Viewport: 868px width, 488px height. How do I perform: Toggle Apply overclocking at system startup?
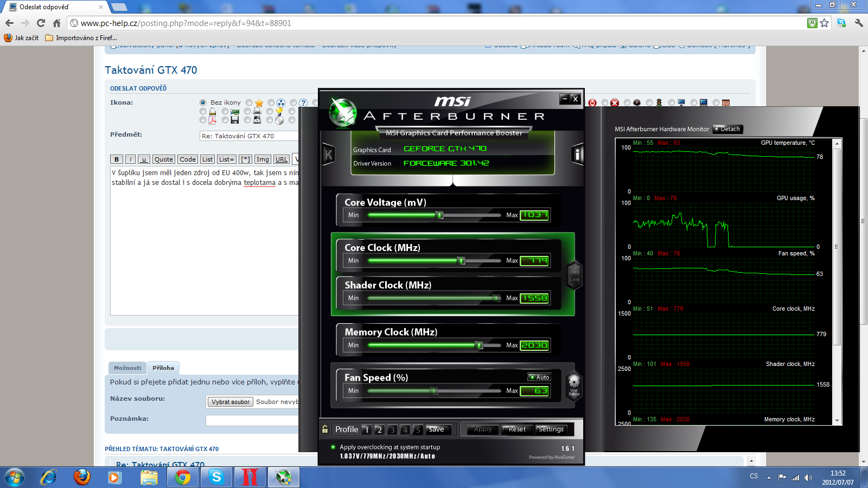[x=333, y=447]
